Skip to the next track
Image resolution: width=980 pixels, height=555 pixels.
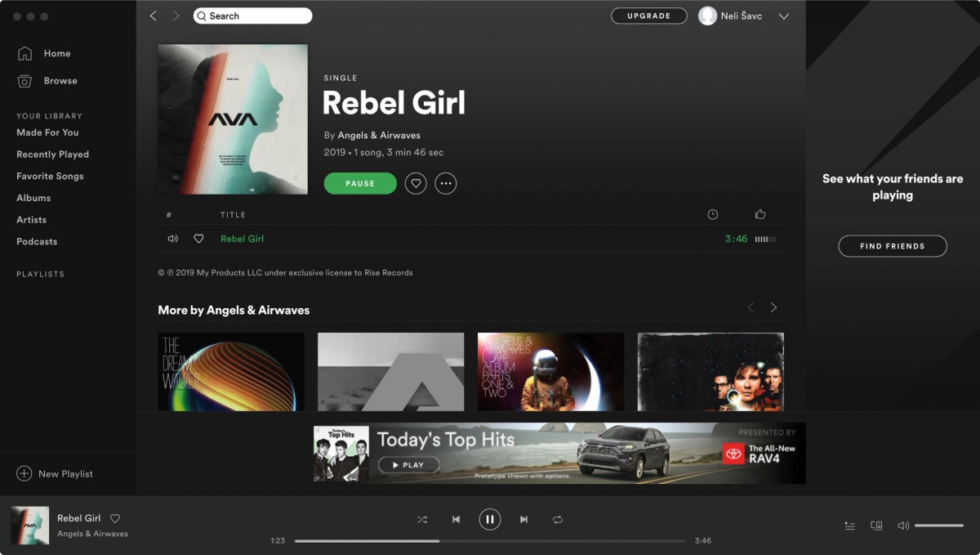(523, 519)
